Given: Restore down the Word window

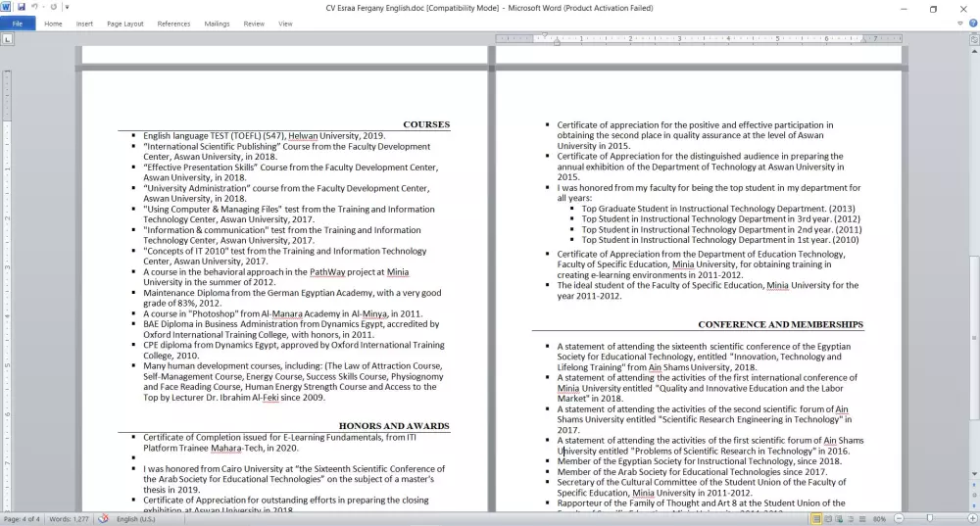Looking at the screenshot, I should click(933, 9).
